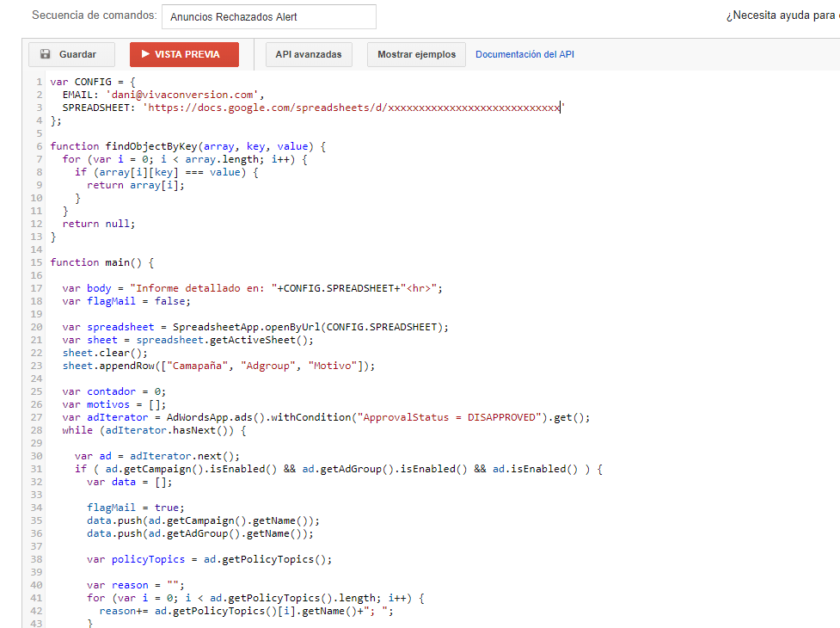
Task: Click SpreadsheetApp.openByUrl call
Action: coord(310,327)
